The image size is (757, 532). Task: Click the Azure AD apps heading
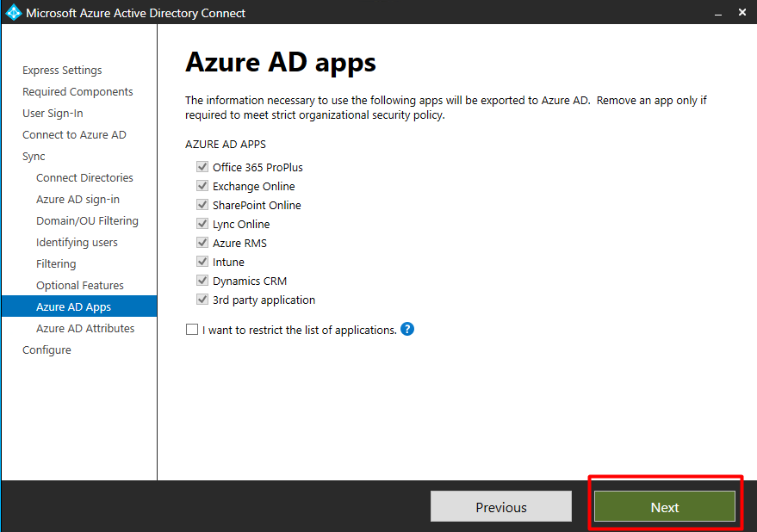click(x=281, y=63)
